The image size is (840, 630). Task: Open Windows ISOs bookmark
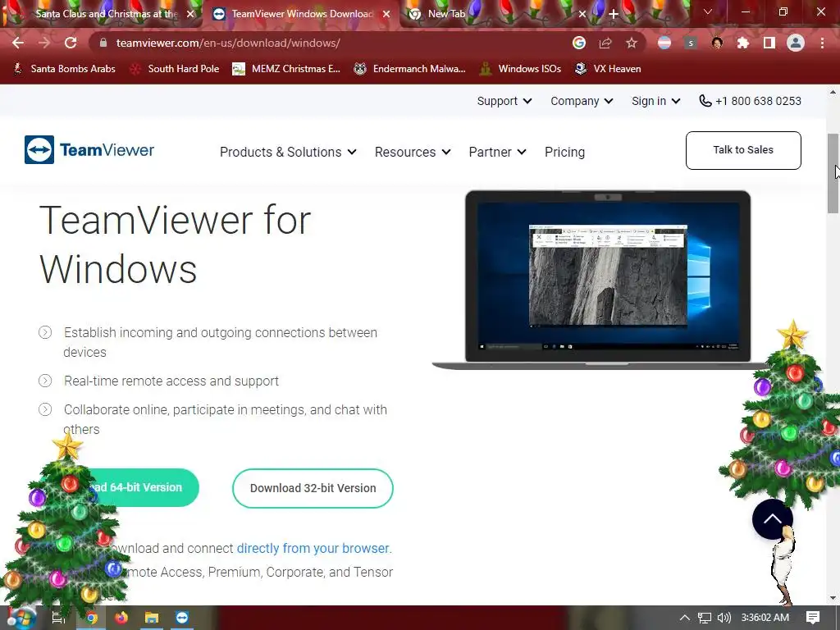point(520,69)
